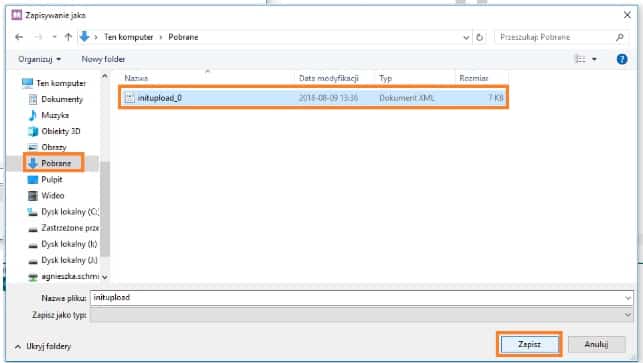The width and height of the screenshot is (643, 363).
Task: Sort files by the Rozmiar column
Action: pyautogui.click(x=474, y=78)
